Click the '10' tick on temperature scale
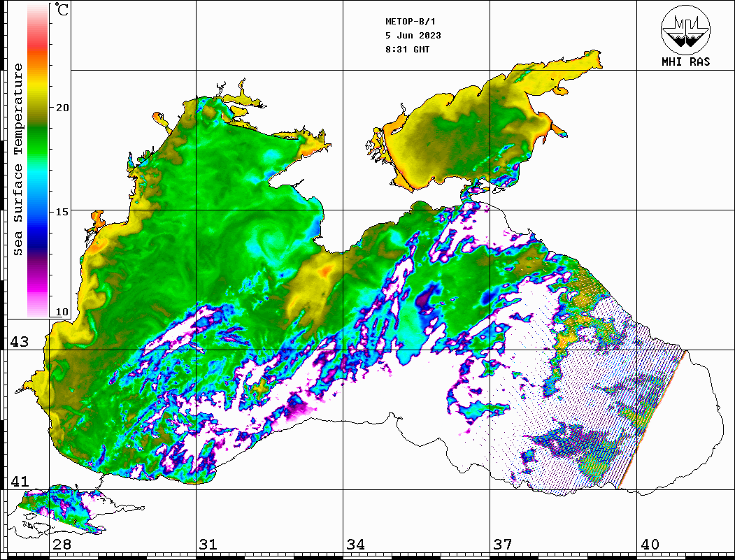 click(62, 312)
